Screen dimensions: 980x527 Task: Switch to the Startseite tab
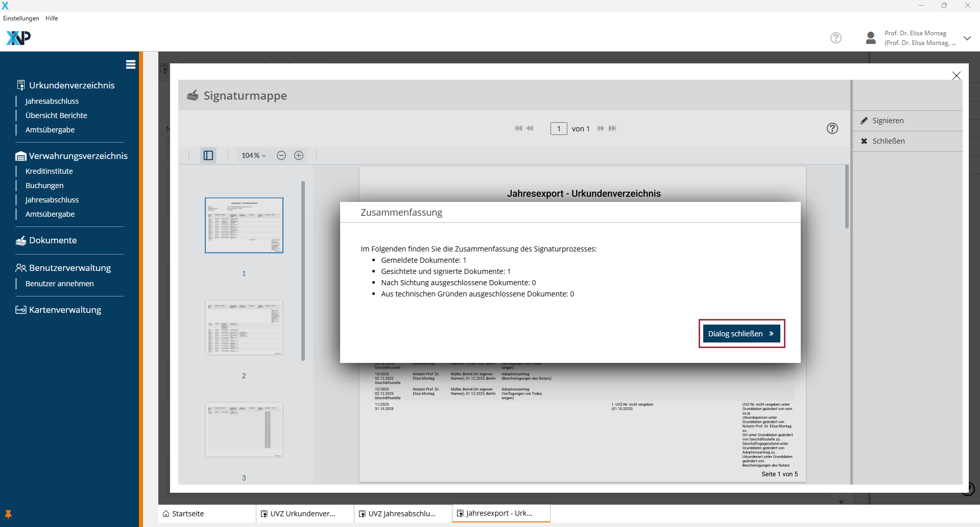pos(187,514)
